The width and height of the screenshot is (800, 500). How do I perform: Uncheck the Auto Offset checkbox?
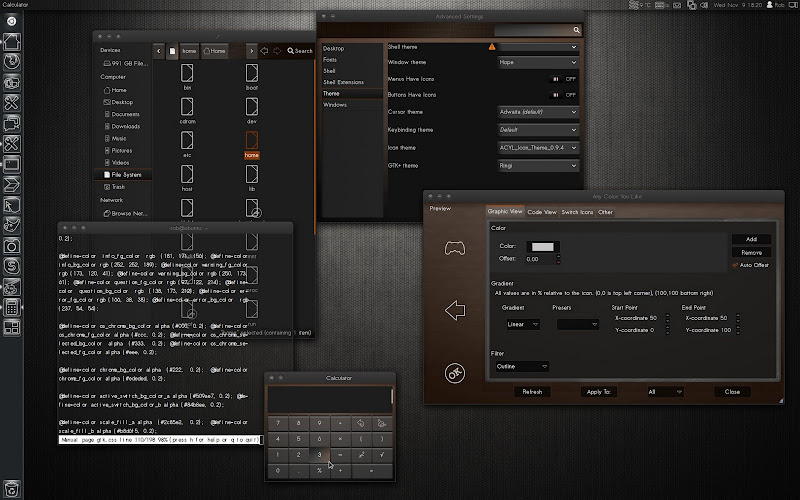point(736,265)
